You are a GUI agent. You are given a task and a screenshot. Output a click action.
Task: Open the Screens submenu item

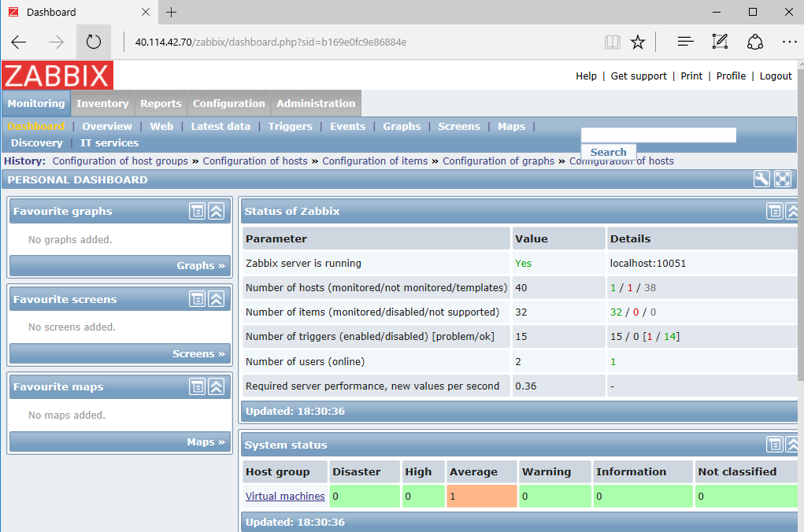click(x=459, y=127)
